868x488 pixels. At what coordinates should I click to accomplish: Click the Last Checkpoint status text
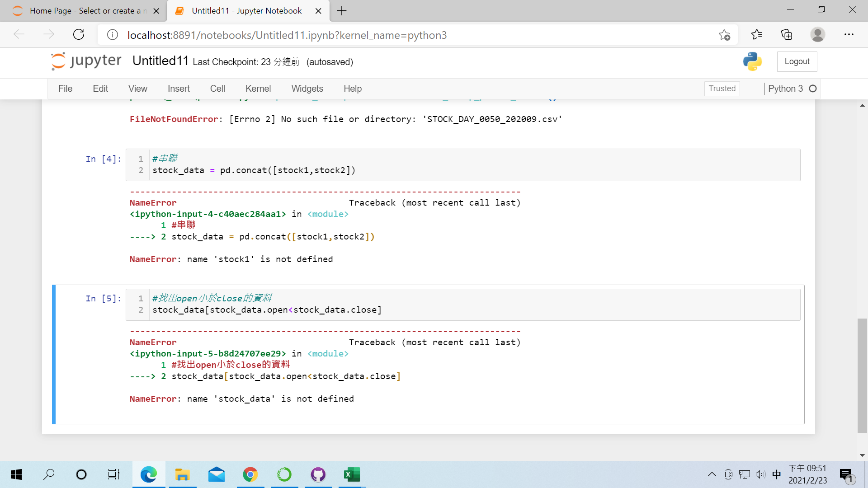[x=246, y=62]
